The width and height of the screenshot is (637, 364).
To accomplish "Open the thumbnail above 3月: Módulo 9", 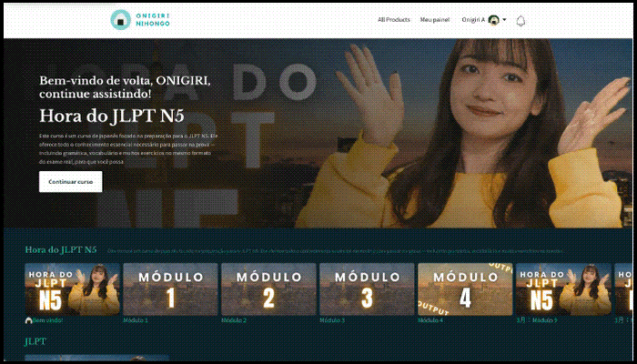I will (x=564, y=289).
